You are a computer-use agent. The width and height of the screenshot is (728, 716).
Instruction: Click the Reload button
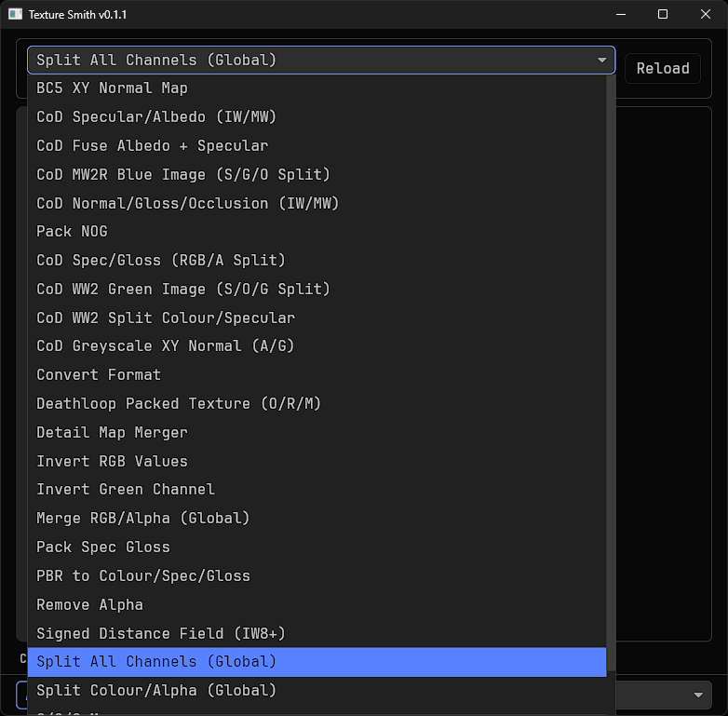coord(663,68)
